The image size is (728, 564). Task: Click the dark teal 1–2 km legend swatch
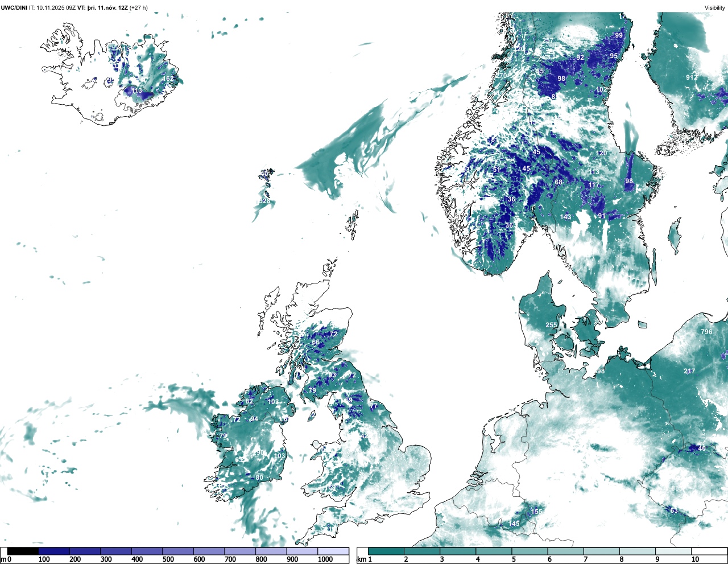[386, 551]
